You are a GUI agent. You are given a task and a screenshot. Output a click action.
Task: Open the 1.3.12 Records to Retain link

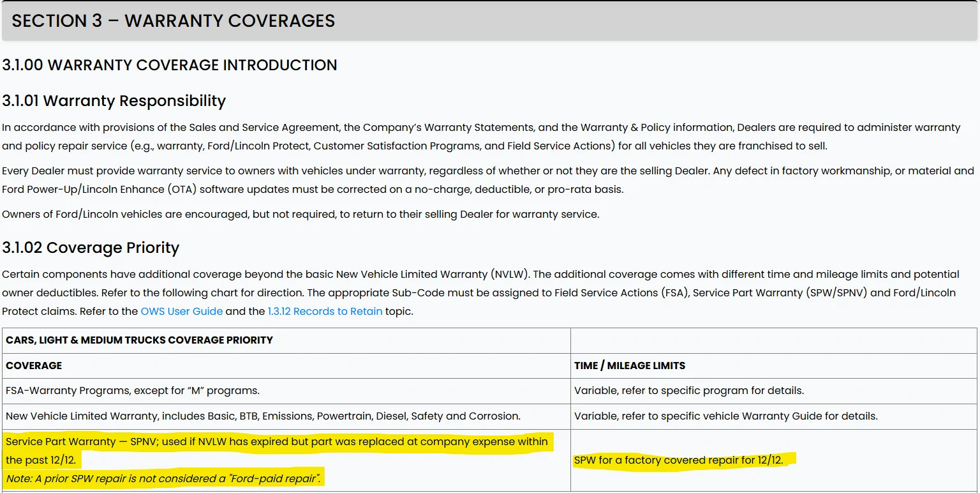click(x=325, y=312)
